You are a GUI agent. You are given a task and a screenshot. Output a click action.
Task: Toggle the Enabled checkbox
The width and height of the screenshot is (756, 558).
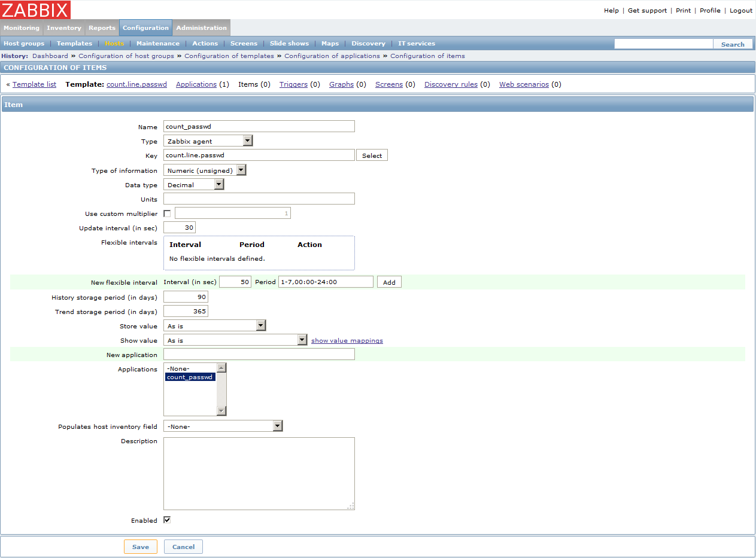point(167,520)
